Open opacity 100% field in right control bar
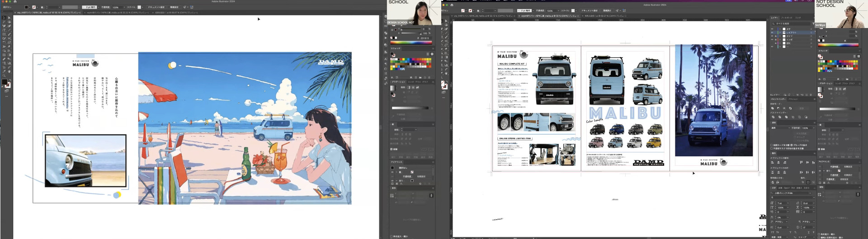868x239 pixels. click(x=551, y=11)
